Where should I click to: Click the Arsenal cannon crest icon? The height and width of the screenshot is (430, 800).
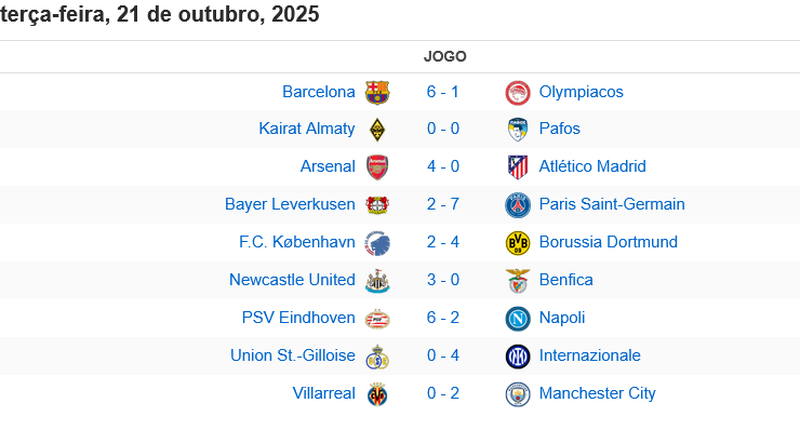(x=377, y=167)
